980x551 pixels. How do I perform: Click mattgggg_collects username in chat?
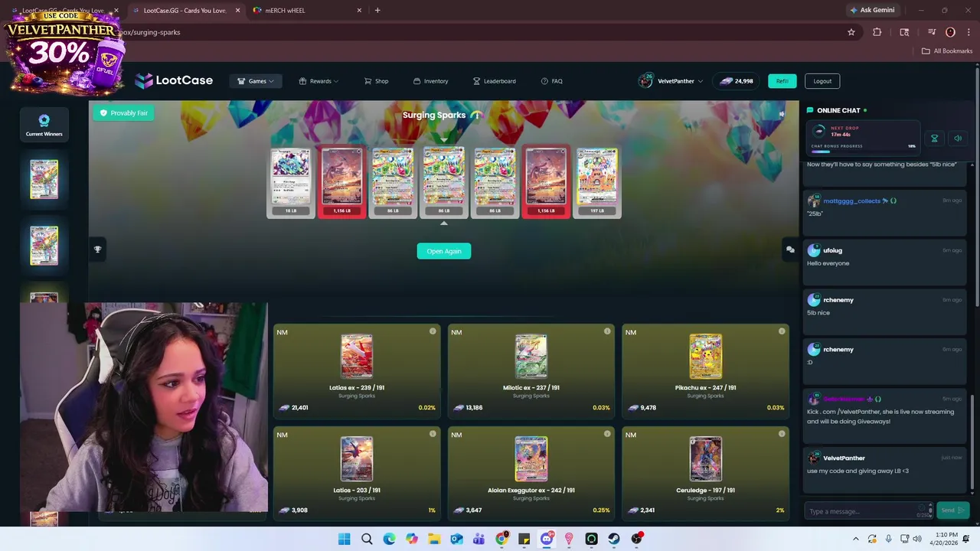pos(851,201)
